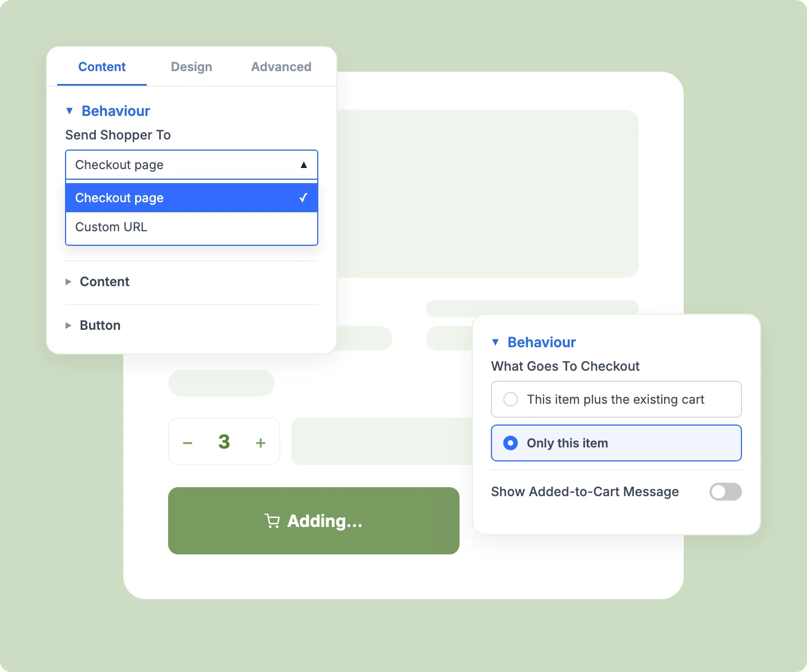Open the Advanced tab

[281, 67]
